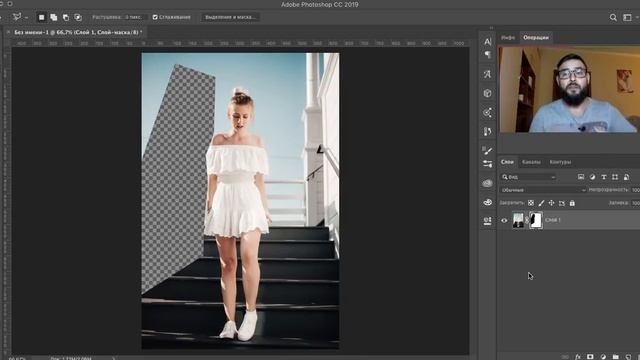Image resolution: width=640 pixels, height=360 pixels.
Task: Select the Слой 1 image thumbnail
Action: point(518,220)
